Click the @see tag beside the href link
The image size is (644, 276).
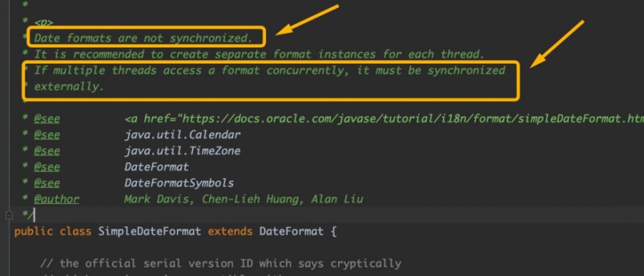coord(46,119)
